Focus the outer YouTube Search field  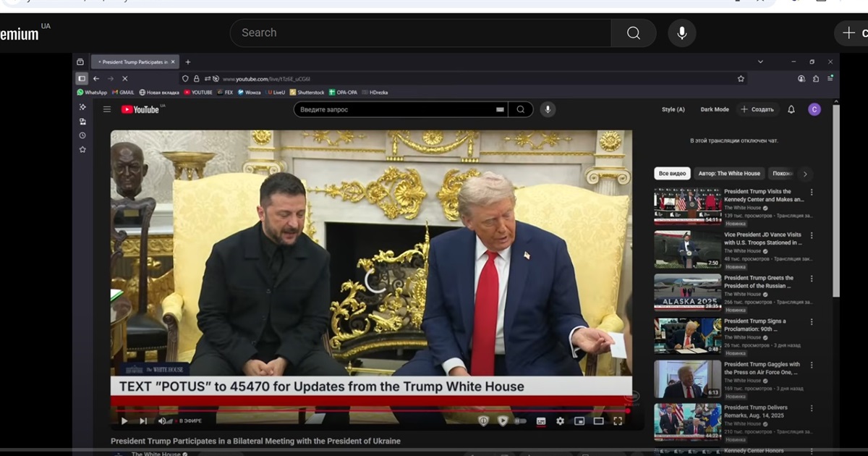421,33
